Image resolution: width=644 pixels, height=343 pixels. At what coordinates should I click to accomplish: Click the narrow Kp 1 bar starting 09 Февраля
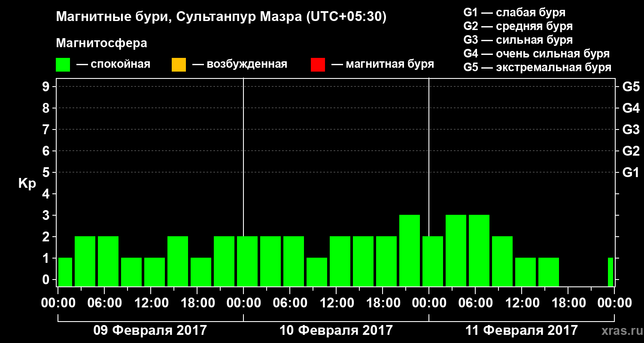(65, 272)
